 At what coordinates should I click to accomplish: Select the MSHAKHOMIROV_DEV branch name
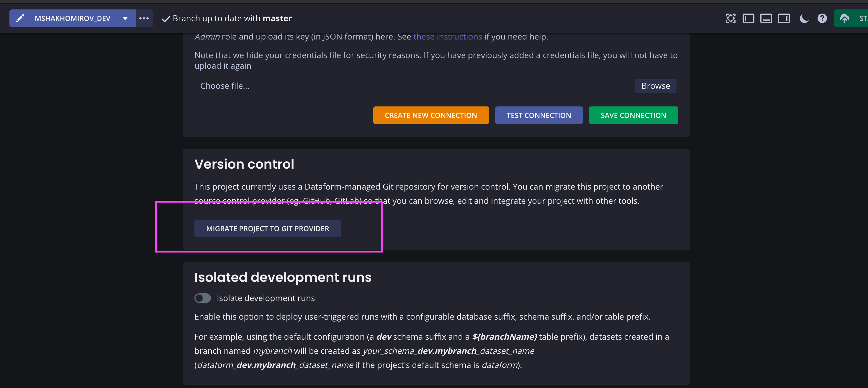[73, 18]
